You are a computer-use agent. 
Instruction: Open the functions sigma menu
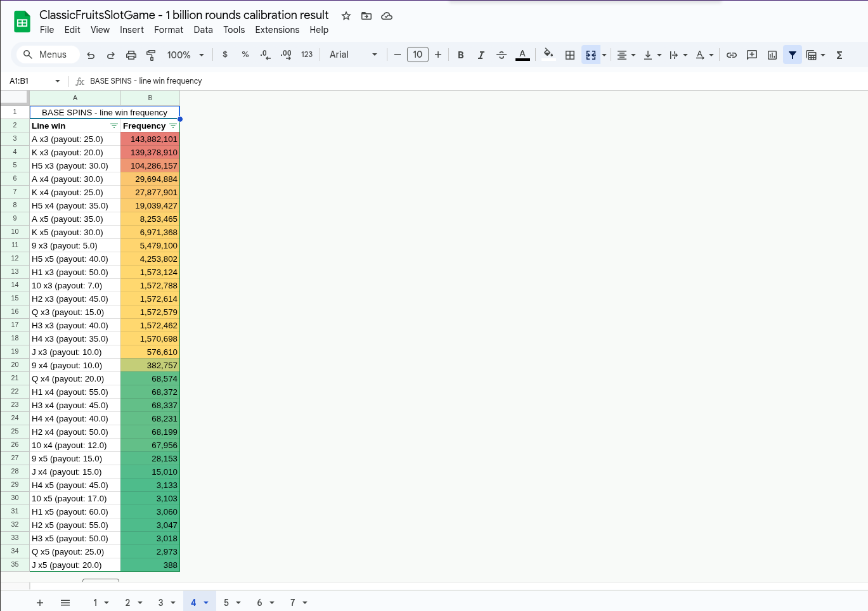point(839,55)
